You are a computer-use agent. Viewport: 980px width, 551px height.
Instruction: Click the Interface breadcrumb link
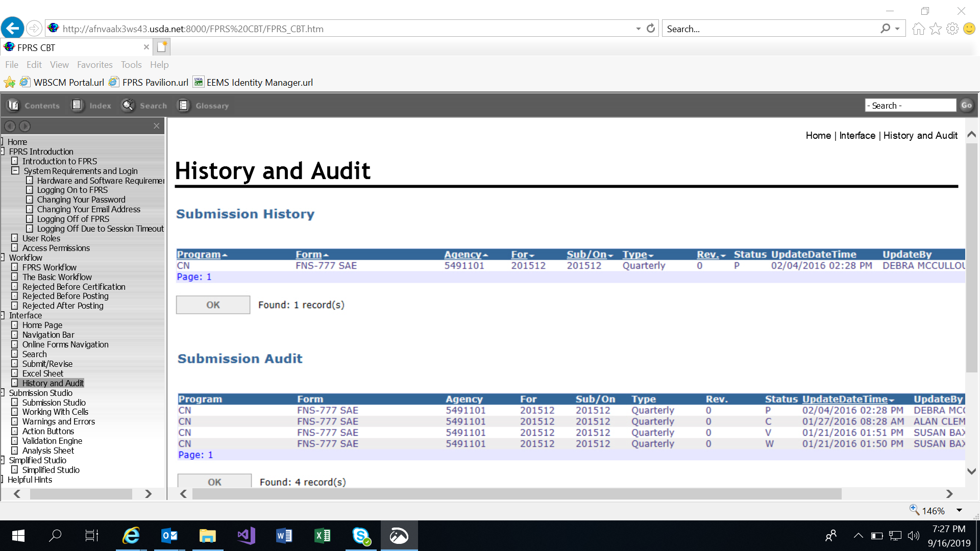coord(857,136)
